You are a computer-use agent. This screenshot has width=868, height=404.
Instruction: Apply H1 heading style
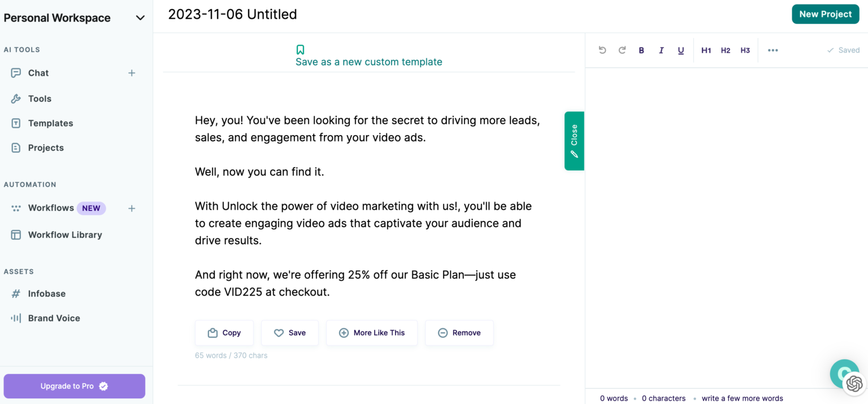[706, 50]
